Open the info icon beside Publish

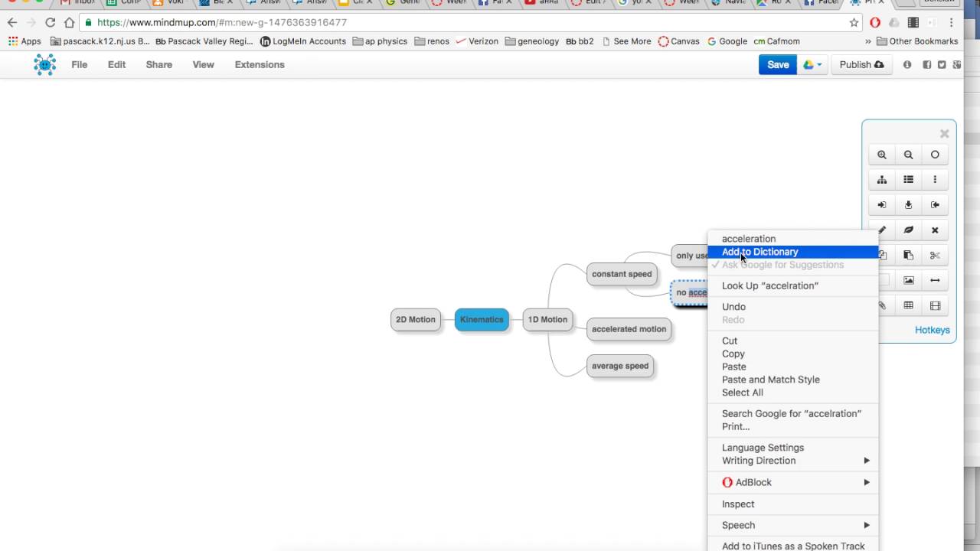pyautogui.click(x=907, y=65)
